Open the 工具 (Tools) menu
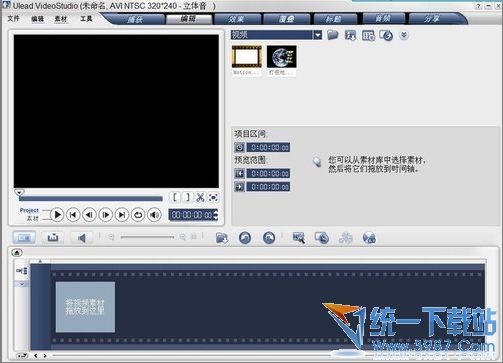Screen dimensions: 503x363 pyautogui.click(x=86, y=19)
